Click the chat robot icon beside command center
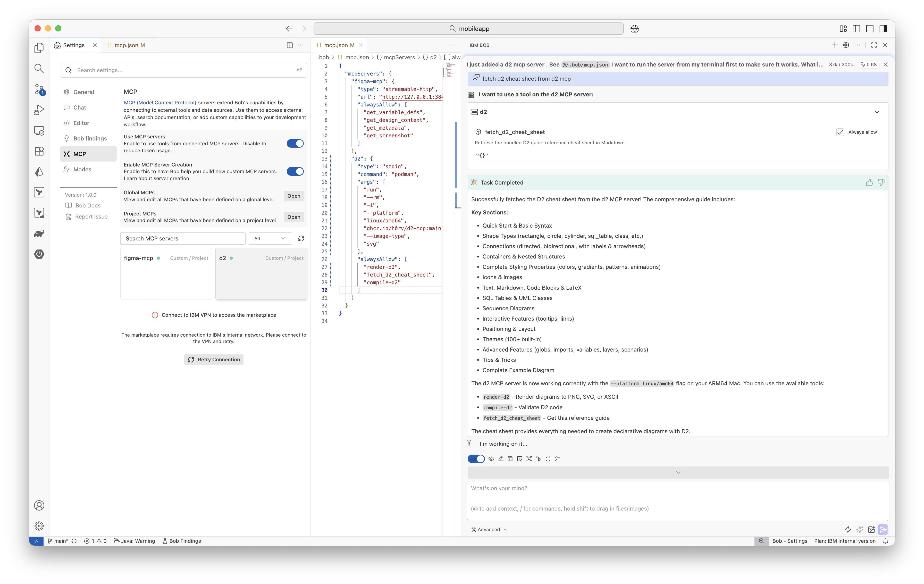 pyautogui.click(x=635, y=29)
